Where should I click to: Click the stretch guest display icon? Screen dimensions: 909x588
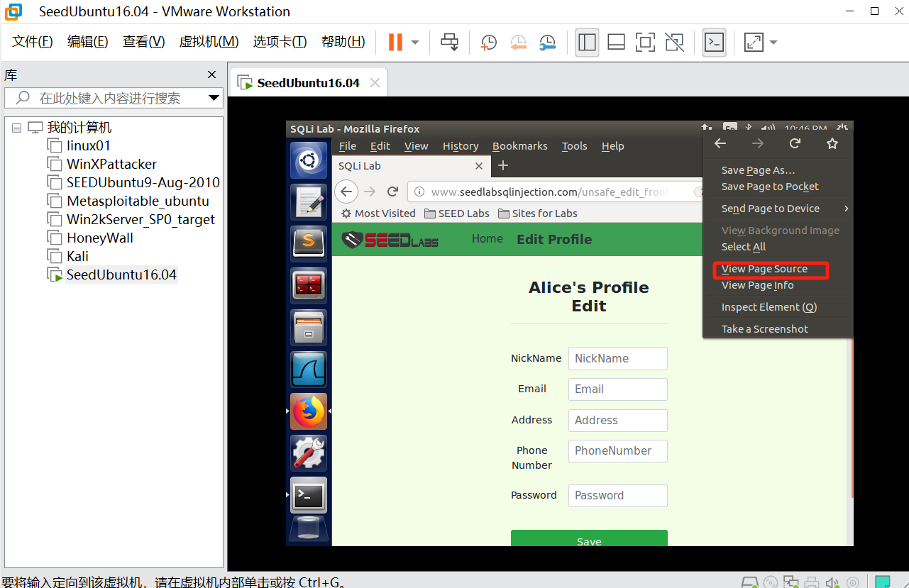[754, 42]
